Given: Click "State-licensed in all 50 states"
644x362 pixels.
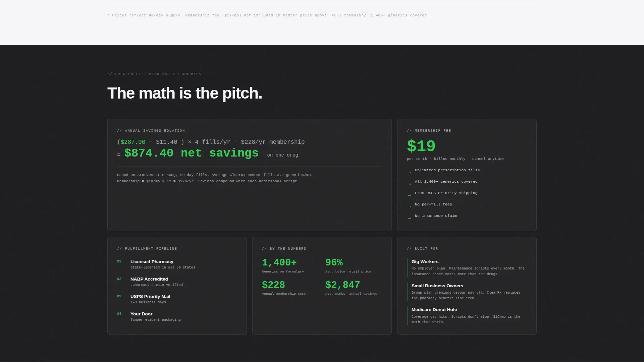Looking at the screenshot, I should click(163, 267).
